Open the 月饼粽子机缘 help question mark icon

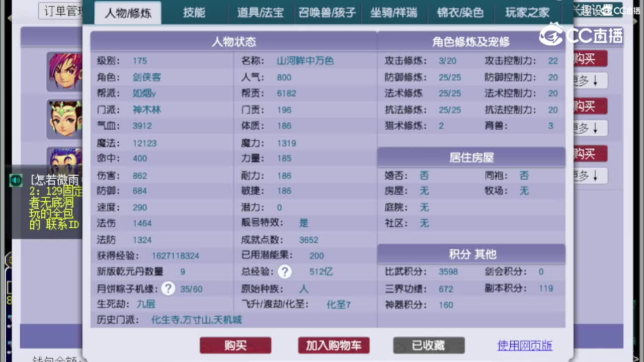(x=168, y=288)
